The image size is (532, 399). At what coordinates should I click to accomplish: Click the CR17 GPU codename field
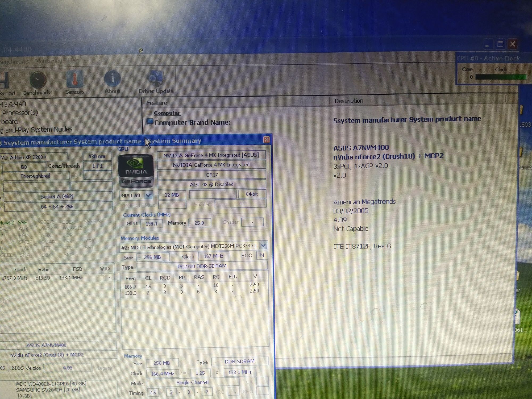(x=212, y=175)
